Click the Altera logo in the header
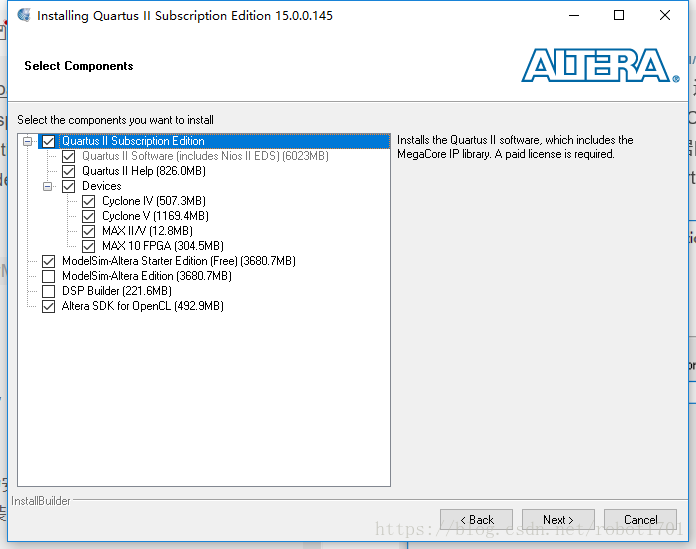This screenshot has width=696, height=549. click(x=600, y=65)
